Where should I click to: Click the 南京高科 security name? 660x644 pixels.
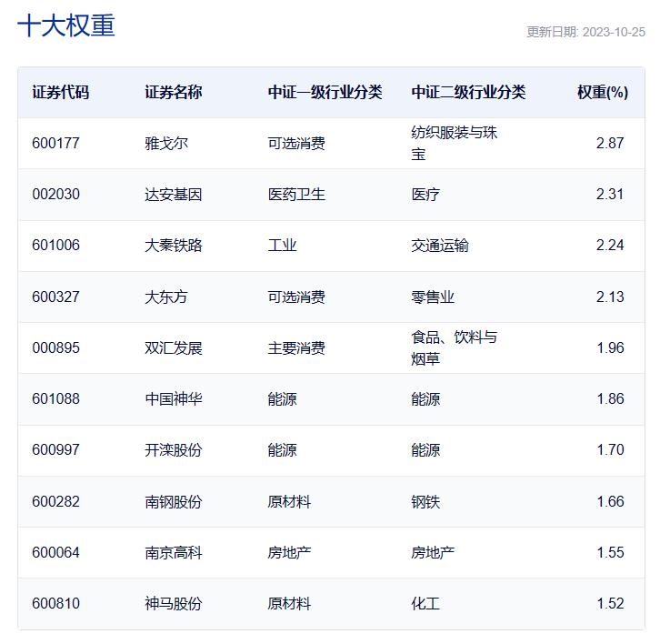coord(174,552)
